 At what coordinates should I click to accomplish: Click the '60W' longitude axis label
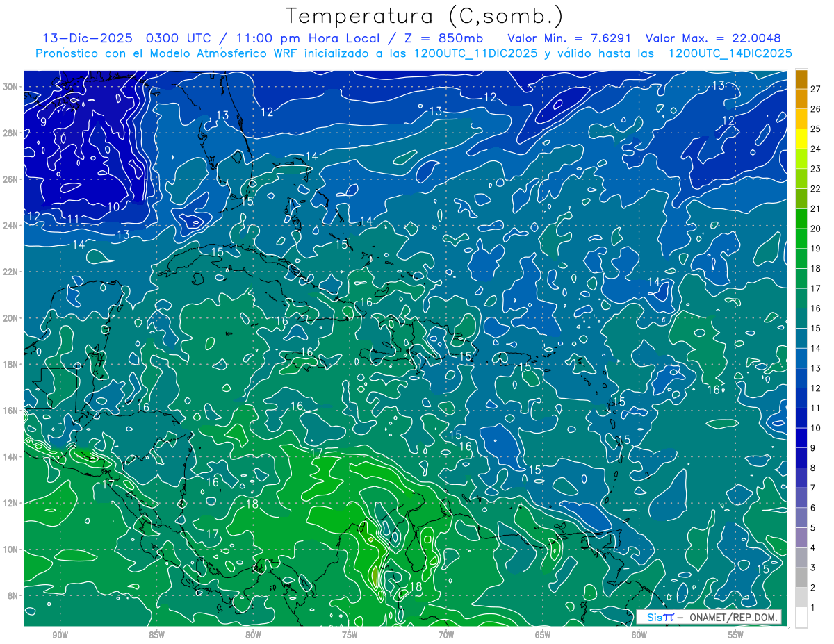click(x=639, y=635)
